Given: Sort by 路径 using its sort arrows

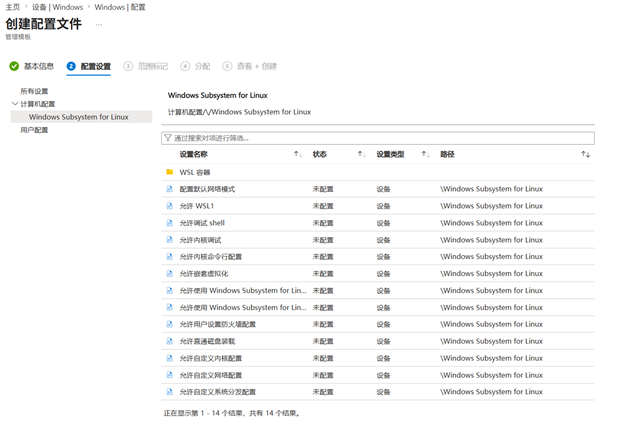Looking at the screenshot, I should [x=585, y=154].
